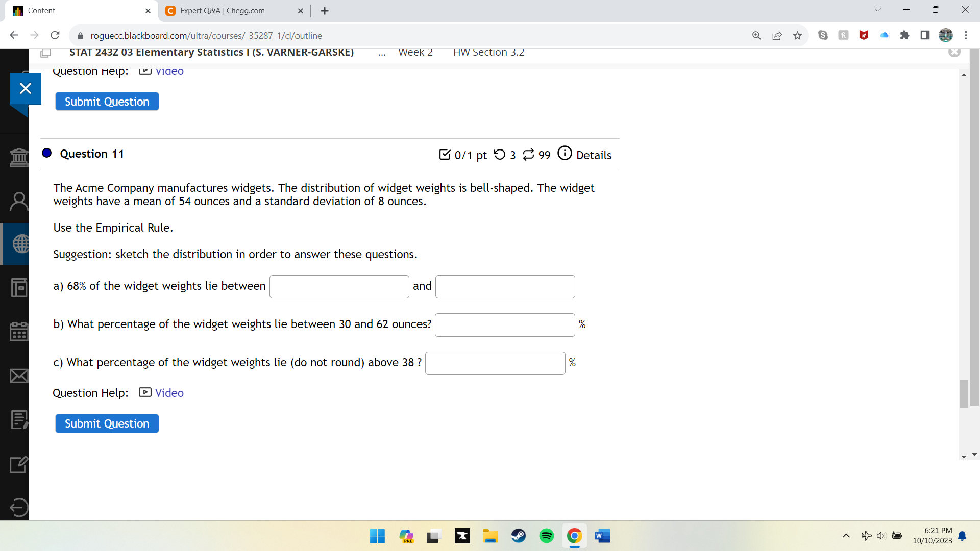Submit Question 11
980x551 pixels.
pyautogui.click(x=107, y=423)
